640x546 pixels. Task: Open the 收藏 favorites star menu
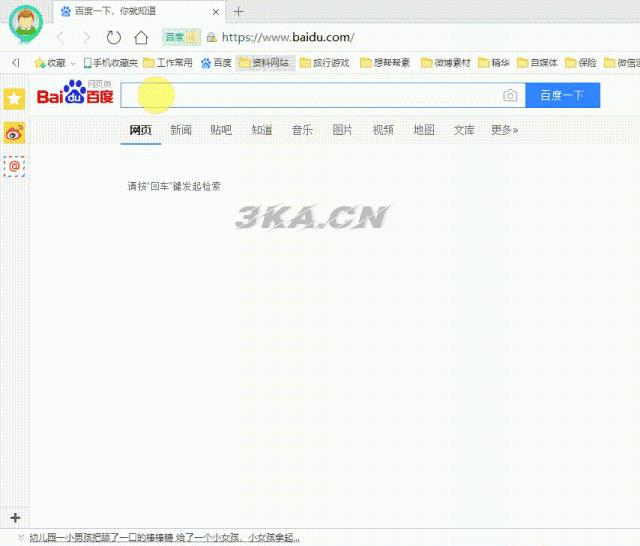point(50,63)
